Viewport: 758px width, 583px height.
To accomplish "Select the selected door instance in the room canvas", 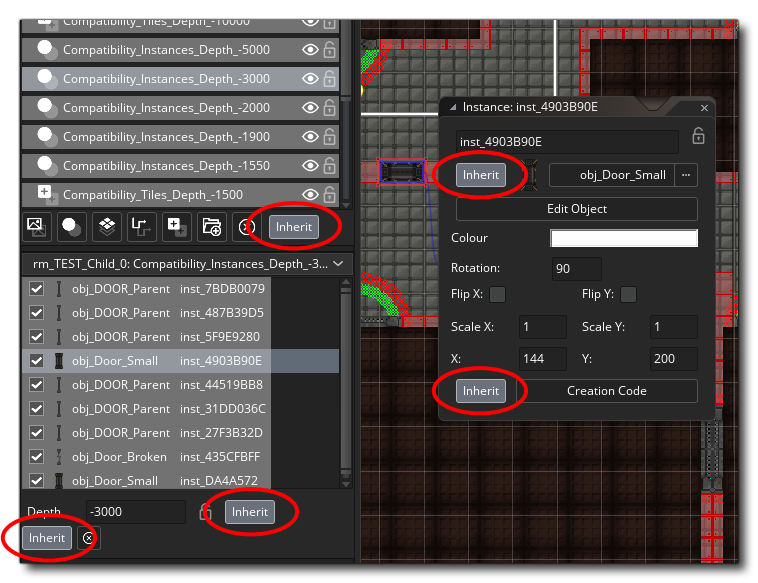I will pos(402,172).
